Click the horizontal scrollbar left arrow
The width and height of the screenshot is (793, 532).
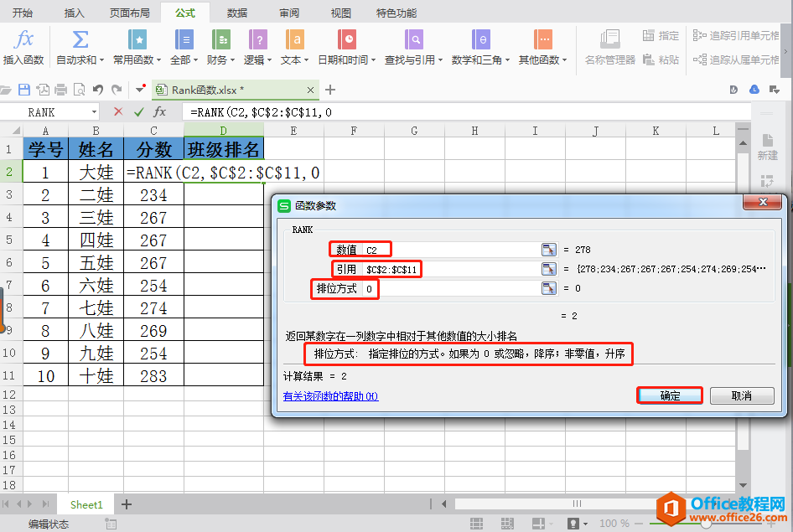click(444, 504)
